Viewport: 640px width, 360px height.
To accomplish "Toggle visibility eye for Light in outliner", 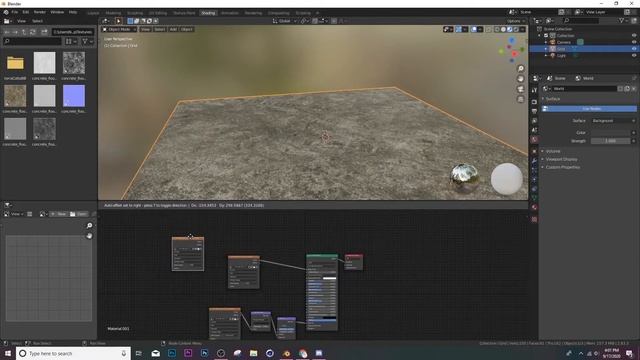I will tap(634, 55).
